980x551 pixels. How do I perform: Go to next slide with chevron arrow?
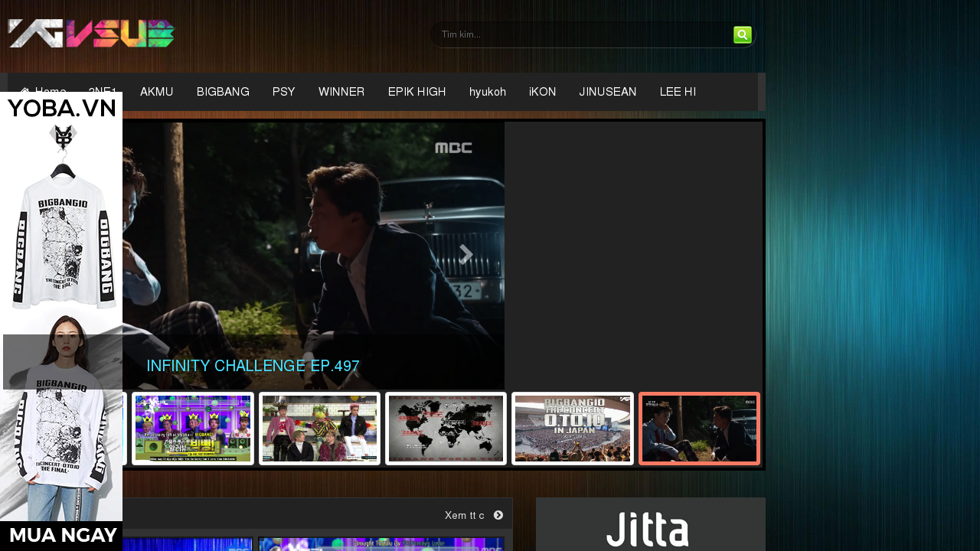[465, 255]
